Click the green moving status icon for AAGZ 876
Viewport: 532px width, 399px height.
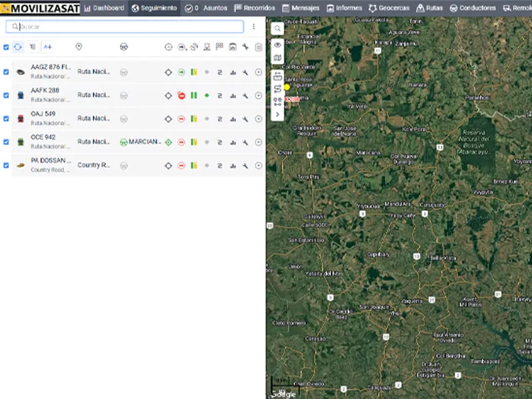click(182, 72)
